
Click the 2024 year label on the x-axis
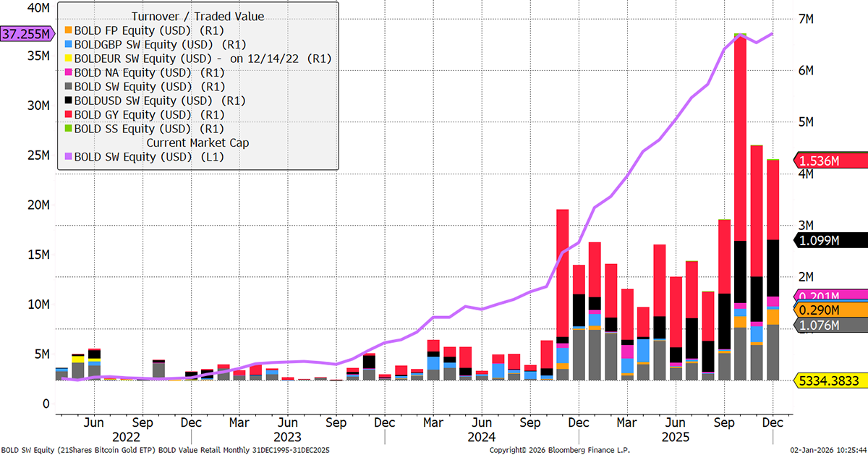tap(481, 437)
